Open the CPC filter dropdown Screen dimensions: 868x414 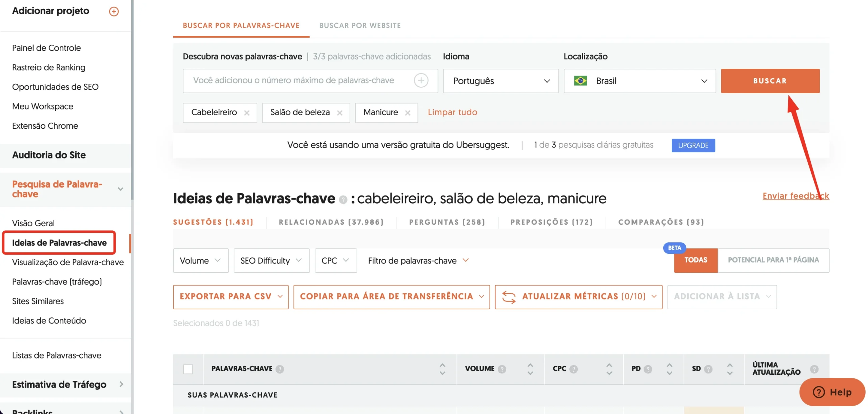click(335, 261)
